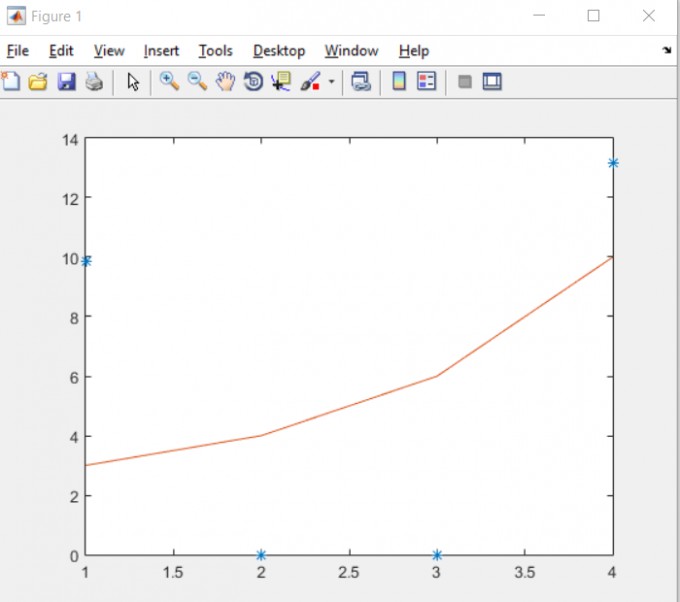Click the asterisk marker near y=13
This screenshot has width=680, height=602.
point(613,163)
